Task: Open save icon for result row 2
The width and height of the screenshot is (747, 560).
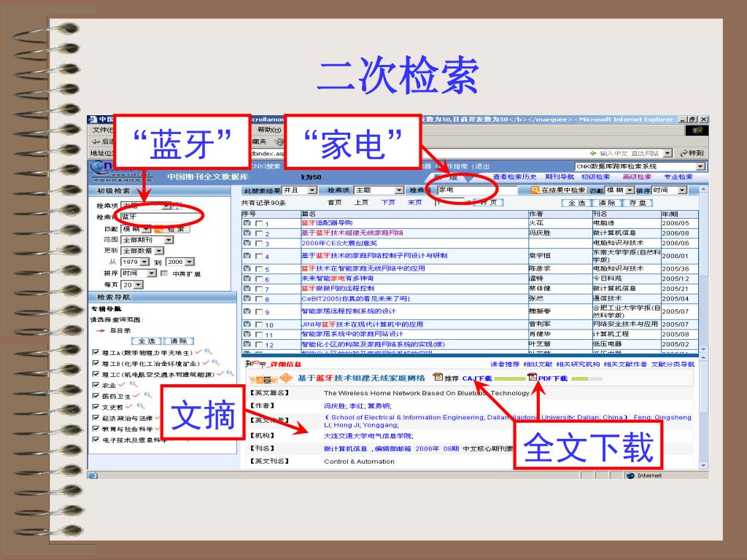Action: coord(247,233)
